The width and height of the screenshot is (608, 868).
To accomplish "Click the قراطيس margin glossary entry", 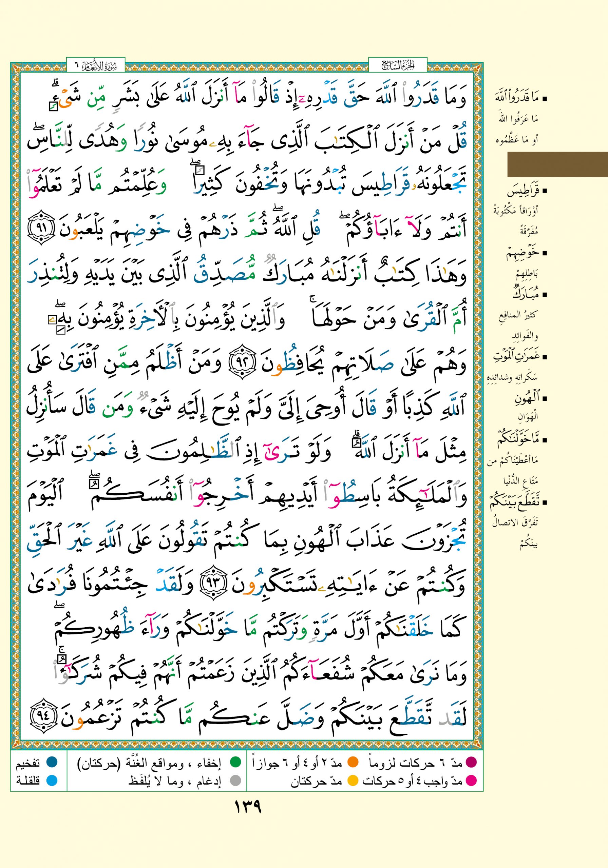I will 523,191.
